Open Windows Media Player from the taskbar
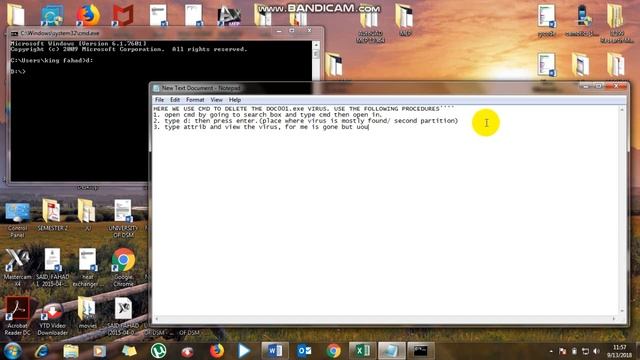Image resolution: width=640 pixels, height=360 pixels. click(100, 351)
